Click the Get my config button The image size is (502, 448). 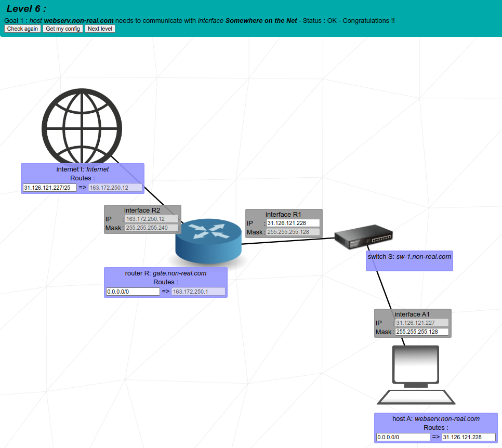click(x=63, y=29)
